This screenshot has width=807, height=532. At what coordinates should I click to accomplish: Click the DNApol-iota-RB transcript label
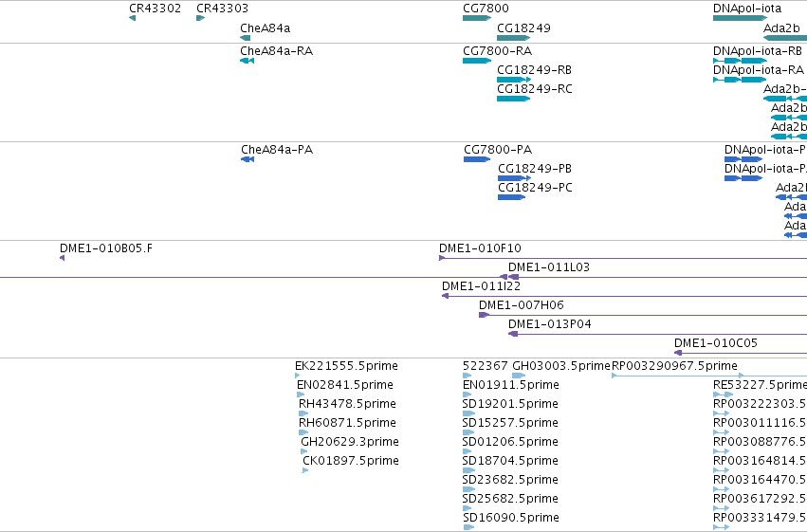[x=758, y=51]
